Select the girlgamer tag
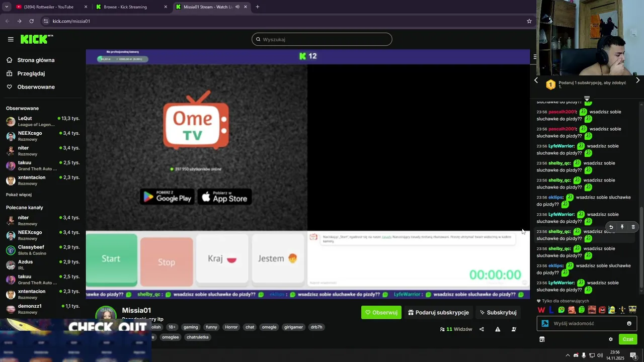644x362 pixels. click(293, 327)
